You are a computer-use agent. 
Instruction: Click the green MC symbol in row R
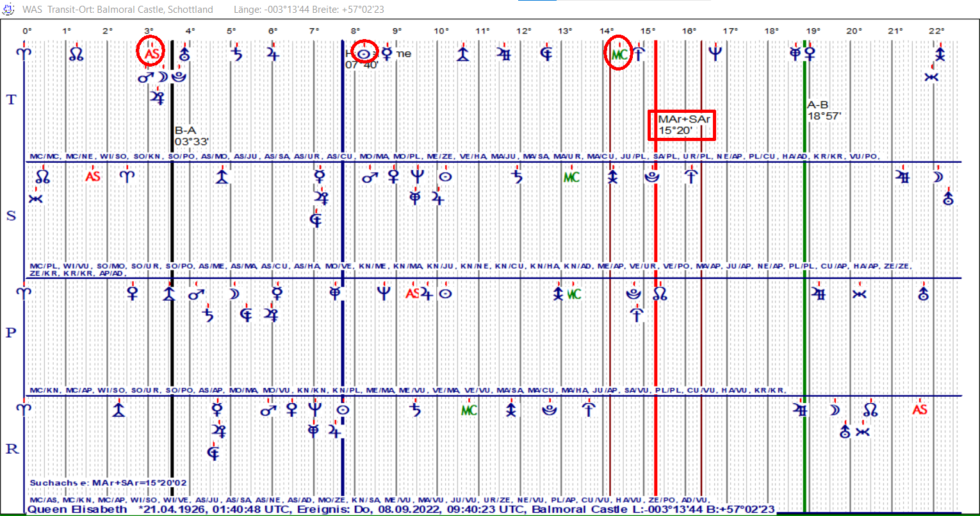pyautogui.click(x=470, y=410)
